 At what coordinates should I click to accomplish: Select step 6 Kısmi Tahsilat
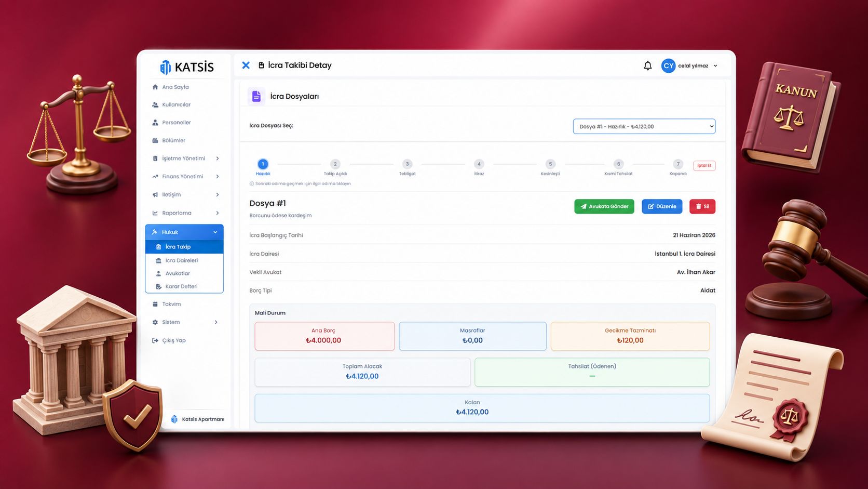click(x=618, y=164)
